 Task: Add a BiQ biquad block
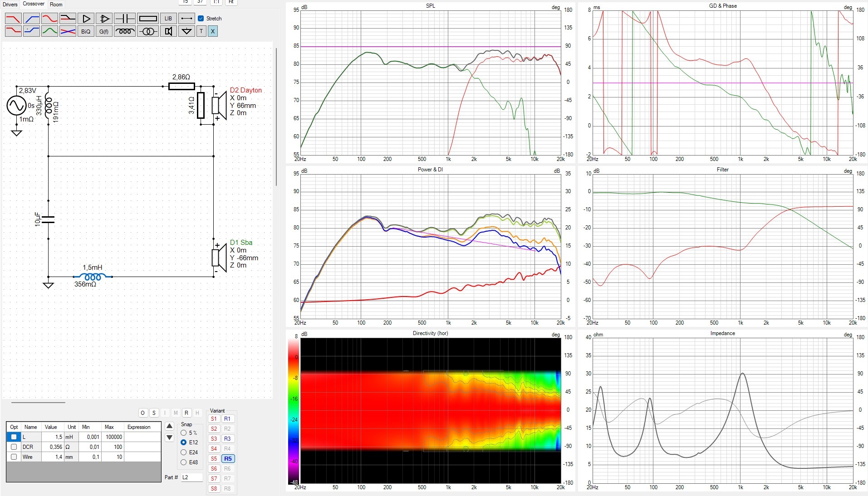(x=86, y=31)
